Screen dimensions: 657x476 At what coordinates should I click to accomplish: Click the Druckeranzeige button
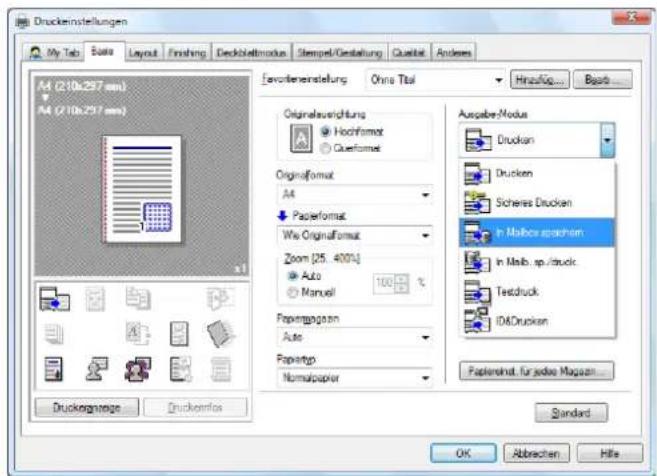click(x=87, y=407)
